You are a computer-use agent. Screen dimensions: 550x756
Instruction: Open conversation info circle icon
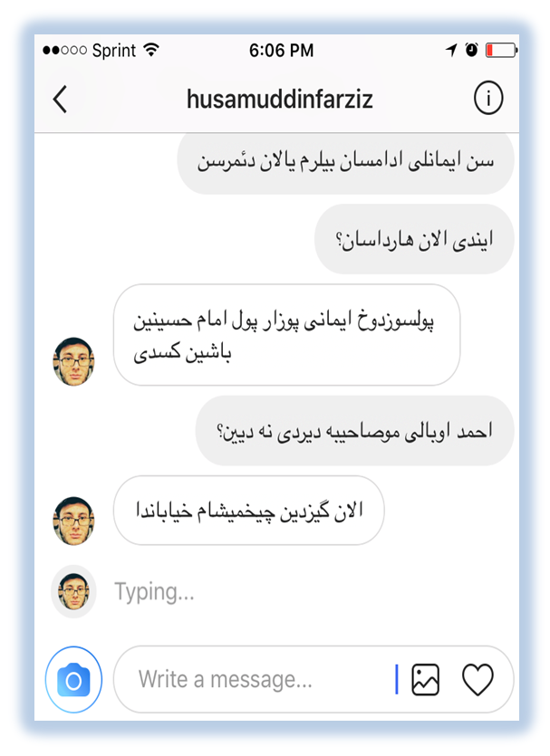[487, 99]
